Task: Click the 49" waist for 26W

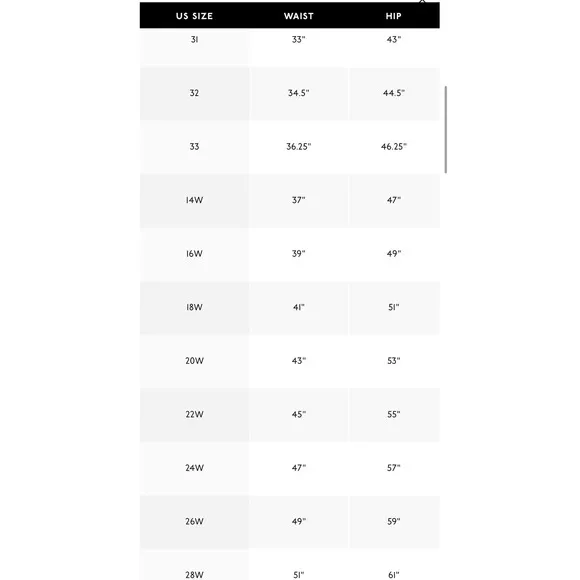Action: point(299,522)
